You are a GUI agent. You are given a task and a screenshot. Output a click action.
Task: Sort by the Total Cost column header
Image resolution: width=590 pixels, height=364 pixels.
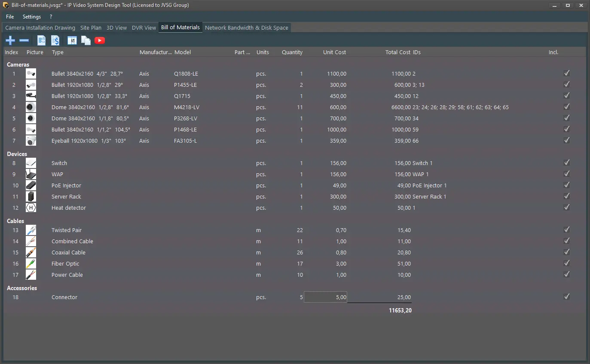click(x=397, y=52)
